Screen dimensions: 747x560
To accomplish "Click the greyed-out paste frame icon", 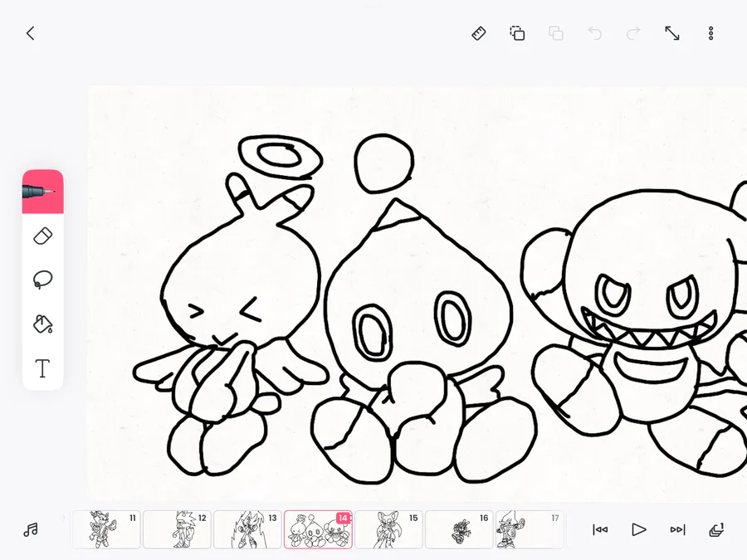I will [x=556, y=33].
